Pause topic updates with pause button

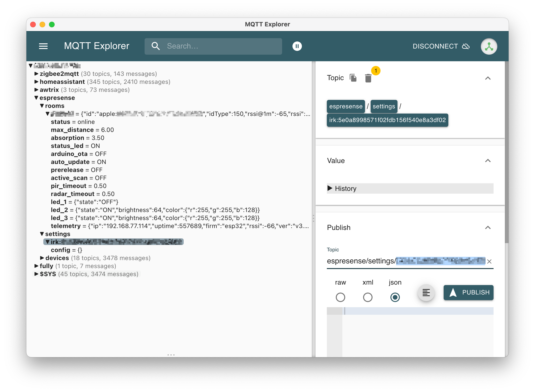coord(297,46)
